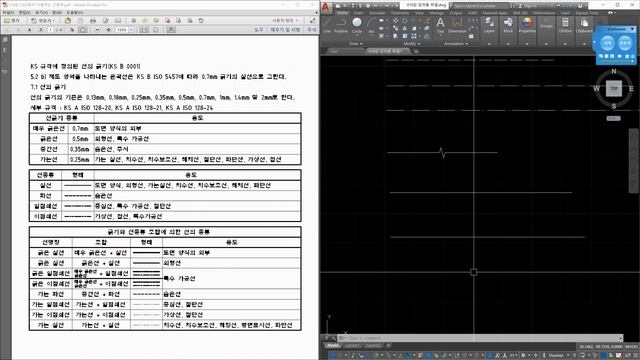Add a new drawing tab with plus
Viewport: 640px width, 360px height.
coord(416,51)
